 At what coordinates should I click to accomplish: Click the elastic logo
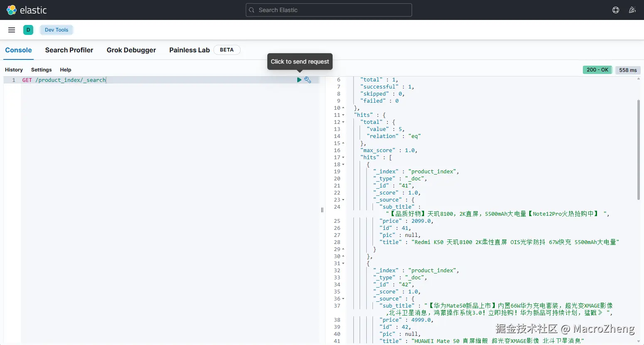(x=27, y=10)
